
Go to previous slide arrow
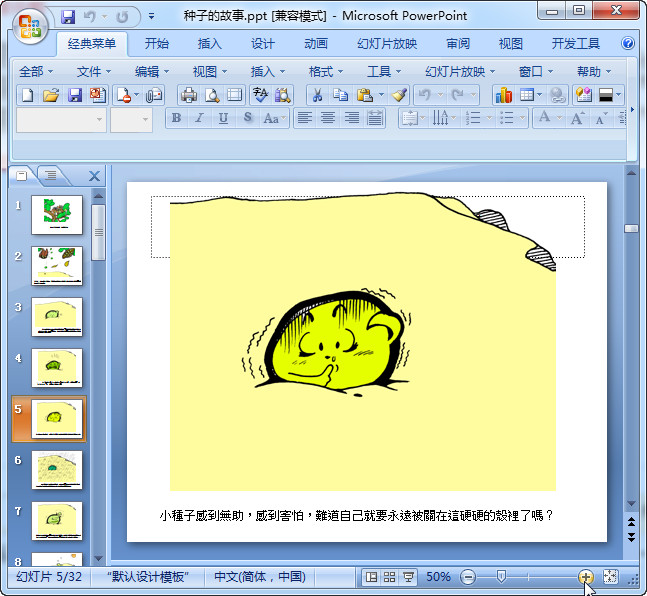tap(631, 522)
